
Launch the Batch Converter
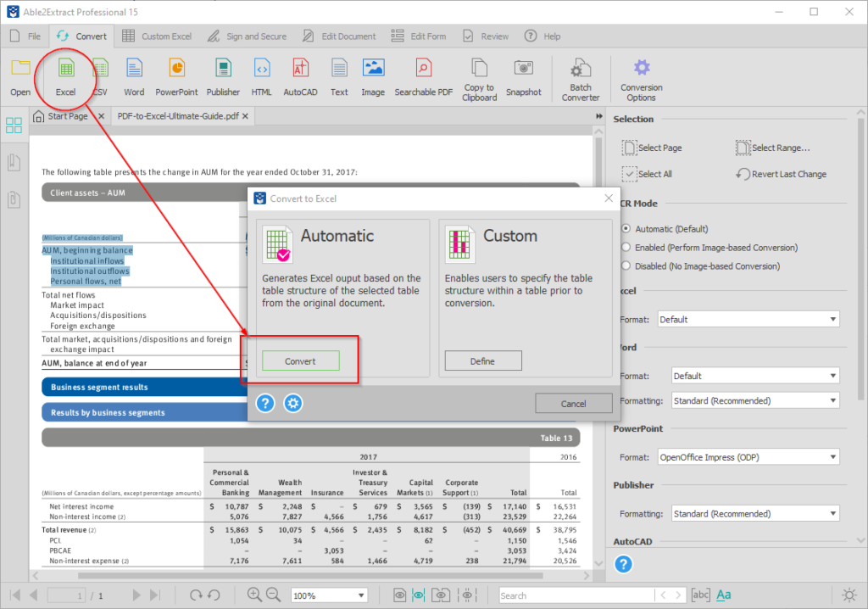pyautogui.click(x=580, y=78)
